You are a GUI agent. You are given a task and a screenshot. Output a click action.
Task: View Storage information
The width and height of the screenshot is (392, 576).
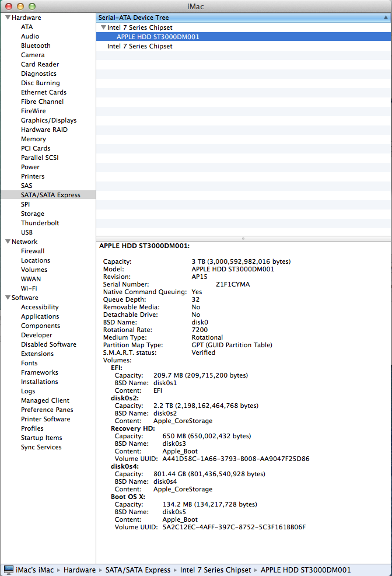33,214
